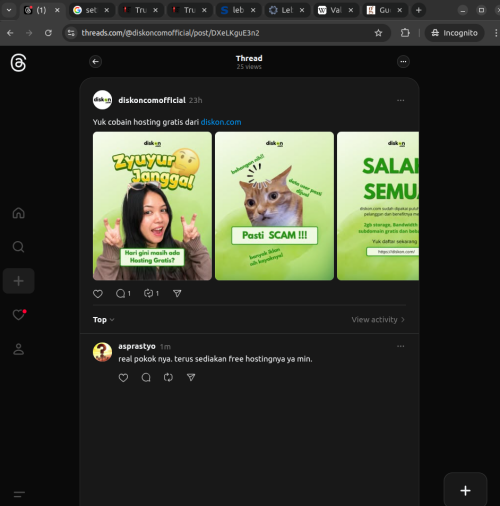Open View activity

[x=378, y=320]
